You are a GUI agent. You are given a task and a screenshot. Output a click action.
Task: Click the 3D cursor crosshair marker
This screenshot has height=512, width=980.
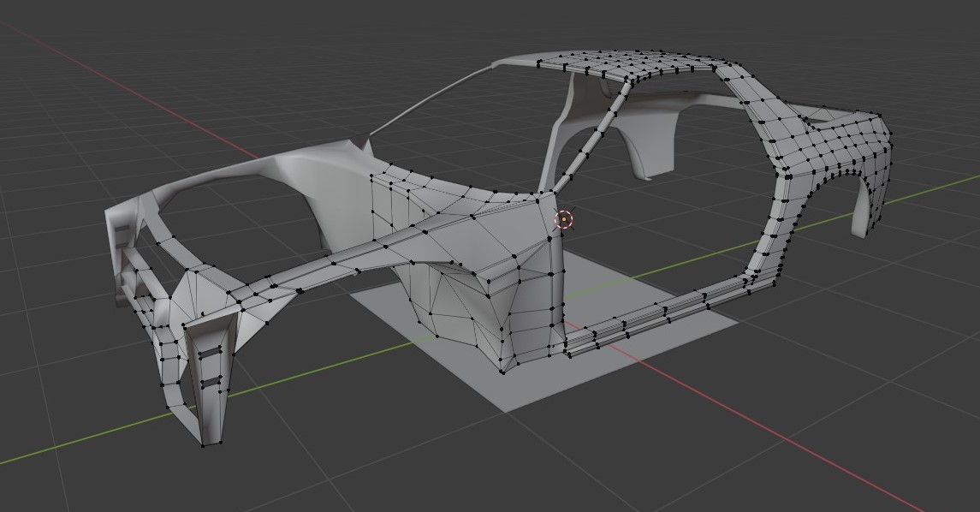564,219
